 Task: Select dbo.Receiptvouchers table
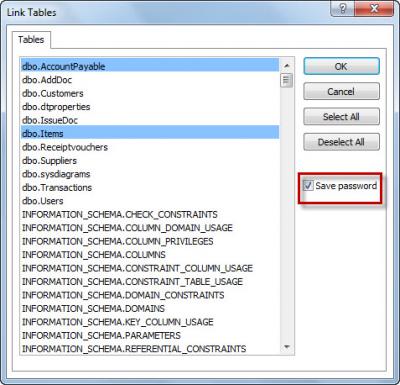[150, 147]
